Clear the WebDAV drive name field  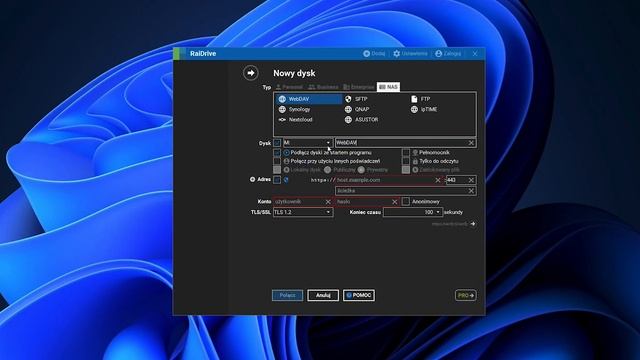pyautogui.click(x=471, y=143)
